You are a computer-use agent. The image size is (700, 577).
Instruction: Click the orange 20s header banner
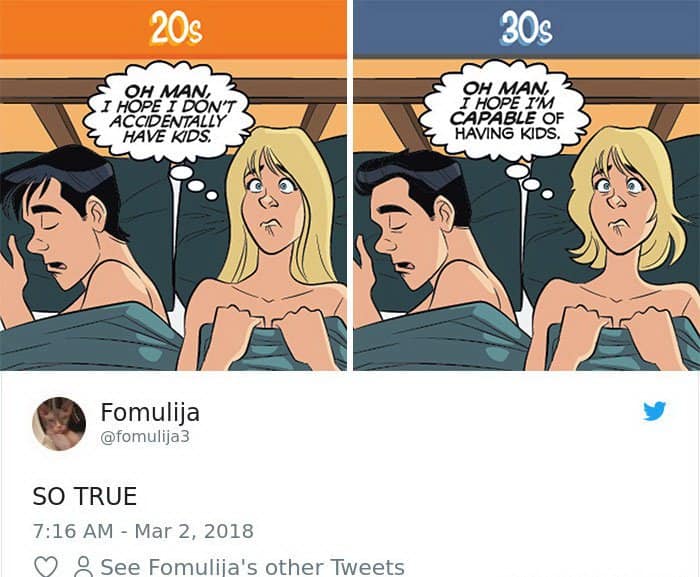(173, 29)
